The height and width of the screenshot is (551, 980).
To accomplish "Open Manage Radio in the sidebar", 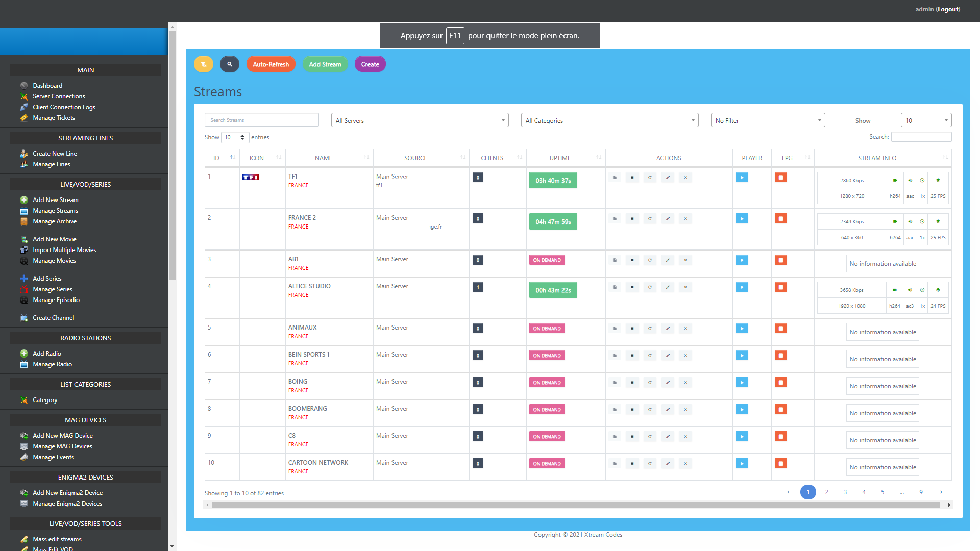I will coord(53,364).
